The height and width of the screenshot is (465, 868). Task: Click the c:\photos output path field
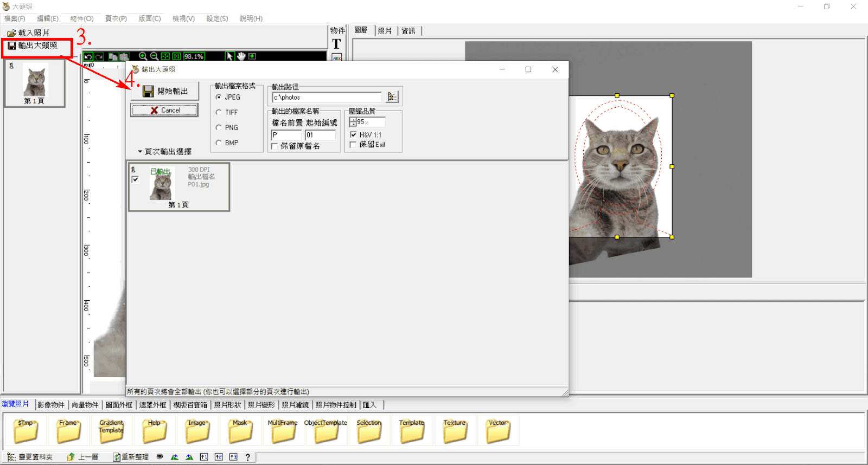328,97
